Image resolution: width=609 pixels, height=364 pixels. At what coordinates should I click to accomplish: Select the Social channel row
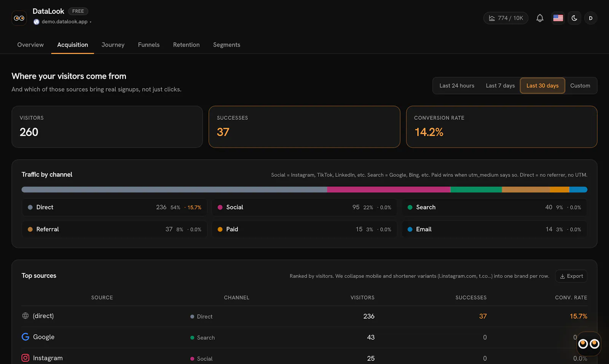[x=304, y=207]
